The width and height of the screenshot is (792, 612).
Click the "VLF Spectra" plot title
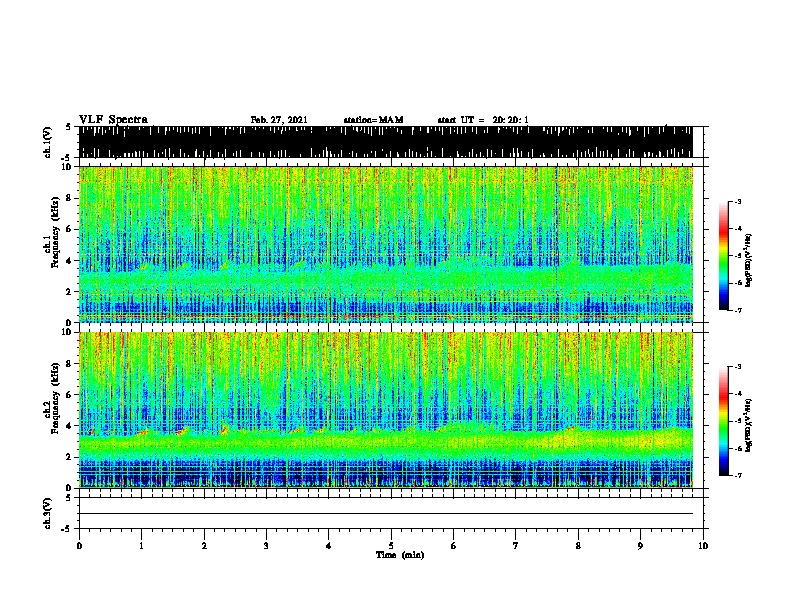tap(113, 119)
